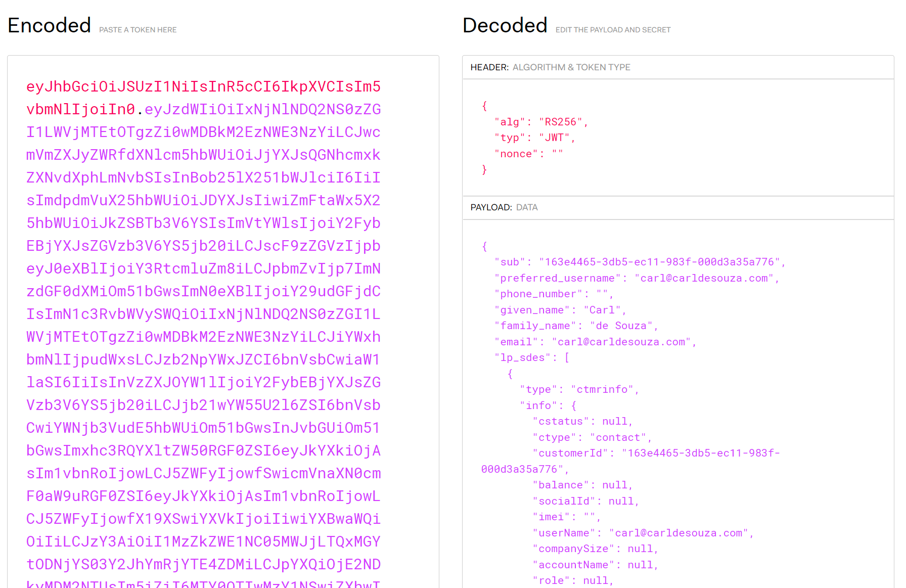Click the "preferred_username" claim line

(637, 278)
